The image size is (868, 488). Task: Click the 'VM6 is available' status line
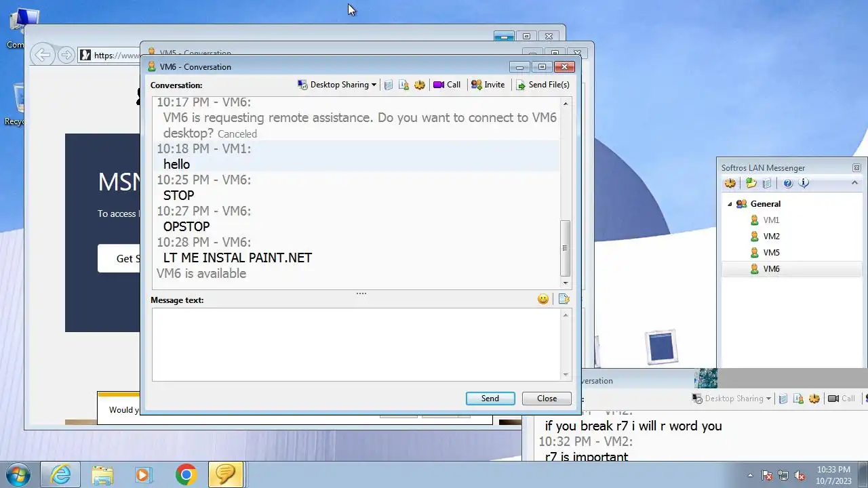click(201, 273)
